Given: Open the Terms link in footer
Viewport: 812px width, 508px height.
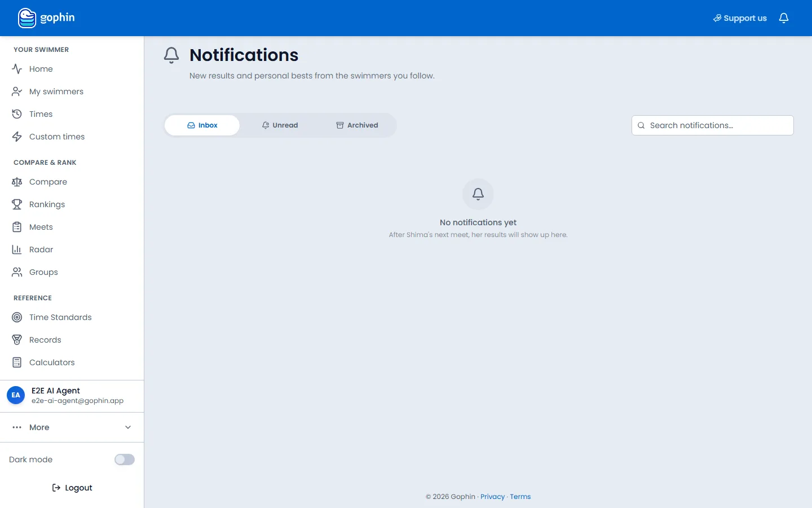Looking at the screenshot, I should 520,497.
